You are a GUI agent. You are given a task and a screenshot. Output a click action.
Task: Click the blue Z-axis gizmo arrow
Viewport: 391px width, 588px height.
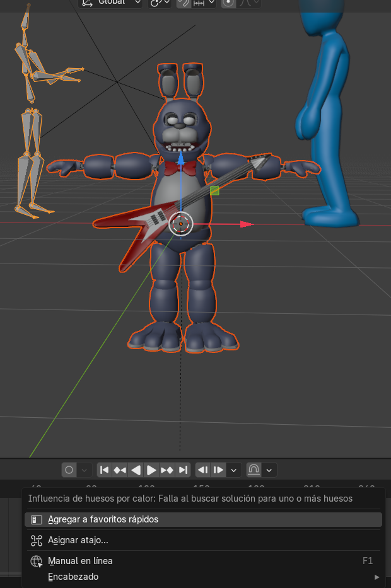tap(181, 158)
